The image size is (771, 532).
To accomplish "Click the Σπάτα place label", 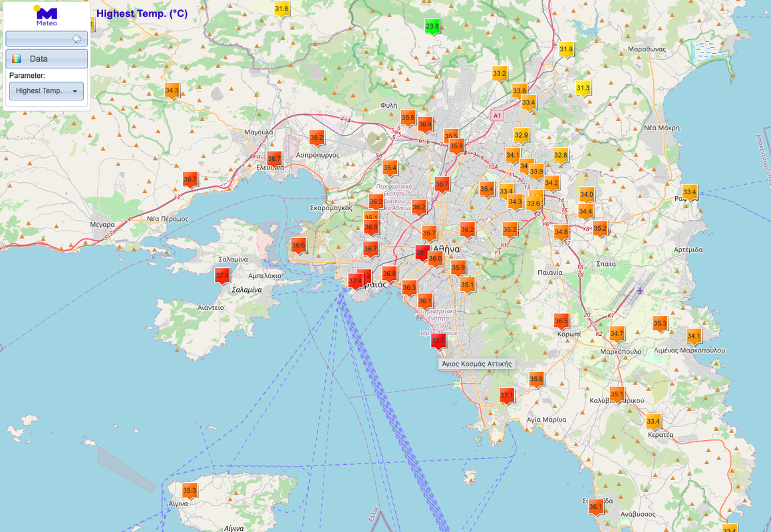I will pyautogui.click(x=606, y=264).
